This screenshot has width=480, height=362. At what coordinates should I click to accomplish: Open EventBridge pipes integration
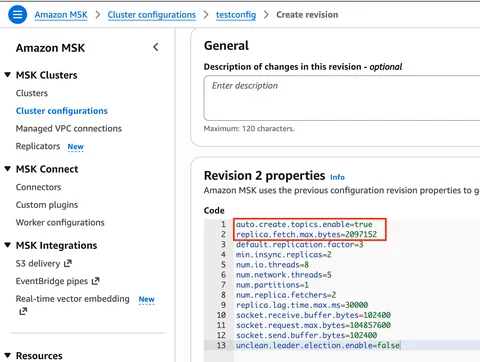click(x=52, y=281)
